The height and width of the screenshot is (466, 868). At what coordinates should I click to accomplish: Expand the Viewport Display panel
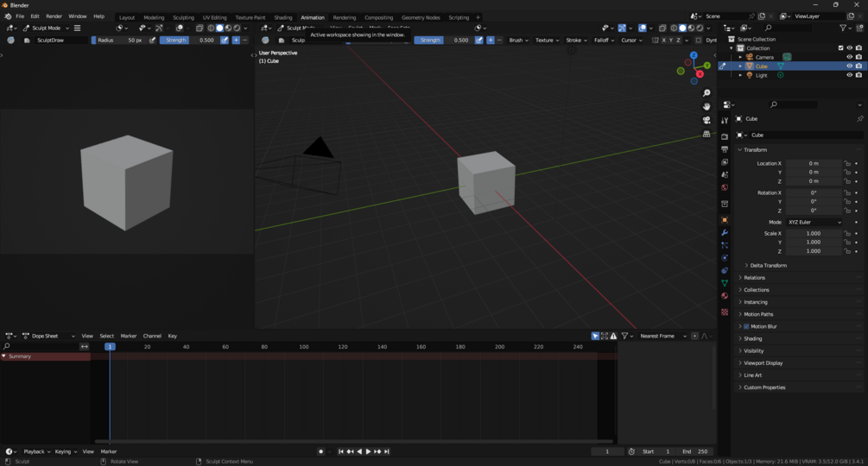tap(763, 363)
